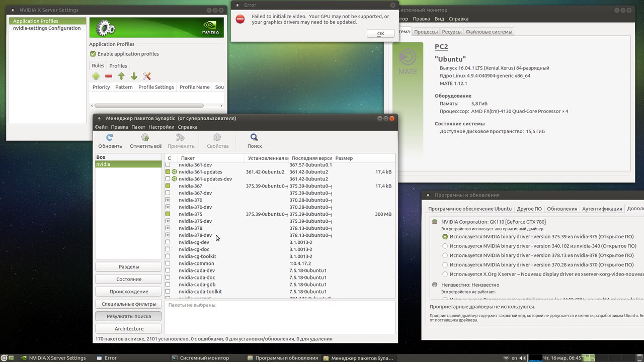This screenshot has width=644, height=362.
Task: Mark nvidia-common package checkbox
Action: point(168,263)
